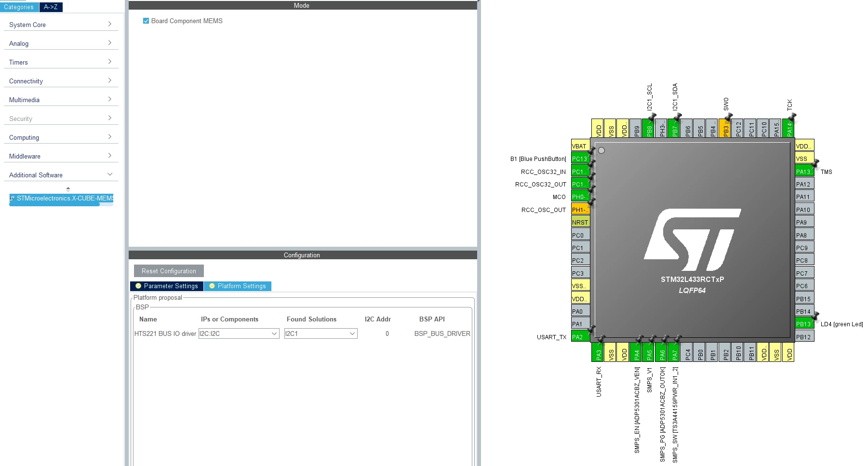Expand the Multimedia category
Screen dimensions: 868x466
(x=61, y=100)
